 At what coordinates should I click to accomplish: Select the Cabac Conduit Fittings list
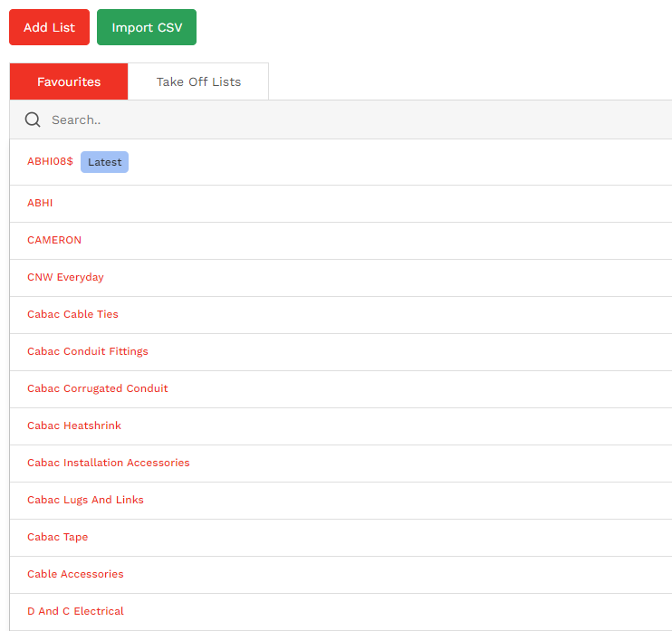click(88, 351)
